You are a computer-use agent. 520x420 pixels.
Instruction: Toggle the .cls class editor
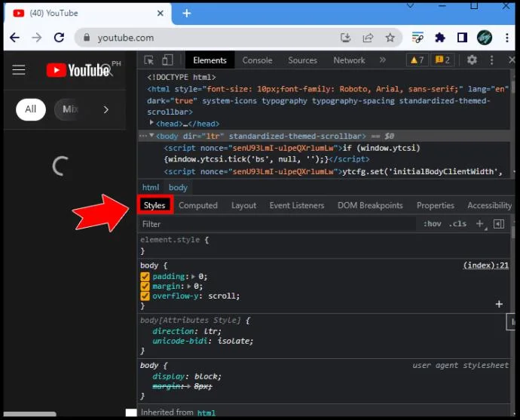(x=457, y=224)
